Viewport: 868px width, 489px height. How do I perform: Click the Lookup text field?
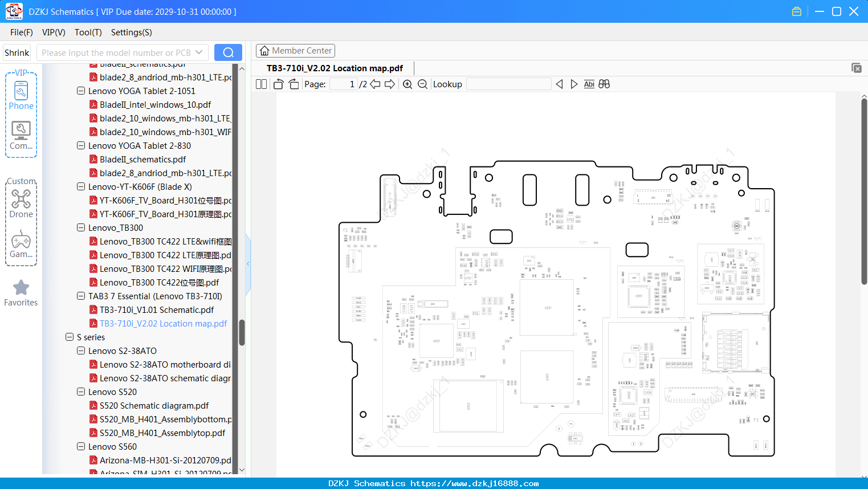click(508, 84)
